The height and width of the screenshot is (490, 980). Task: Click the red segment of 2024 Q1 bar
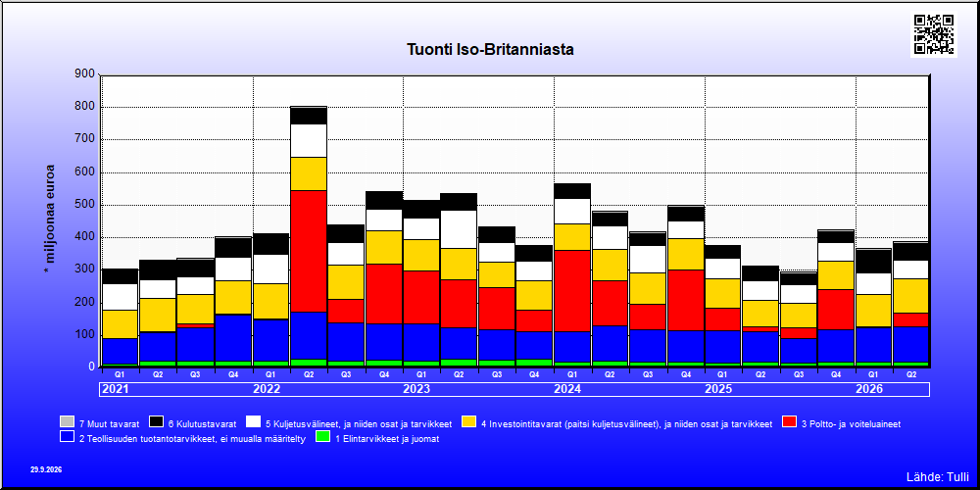click(572, 291)
